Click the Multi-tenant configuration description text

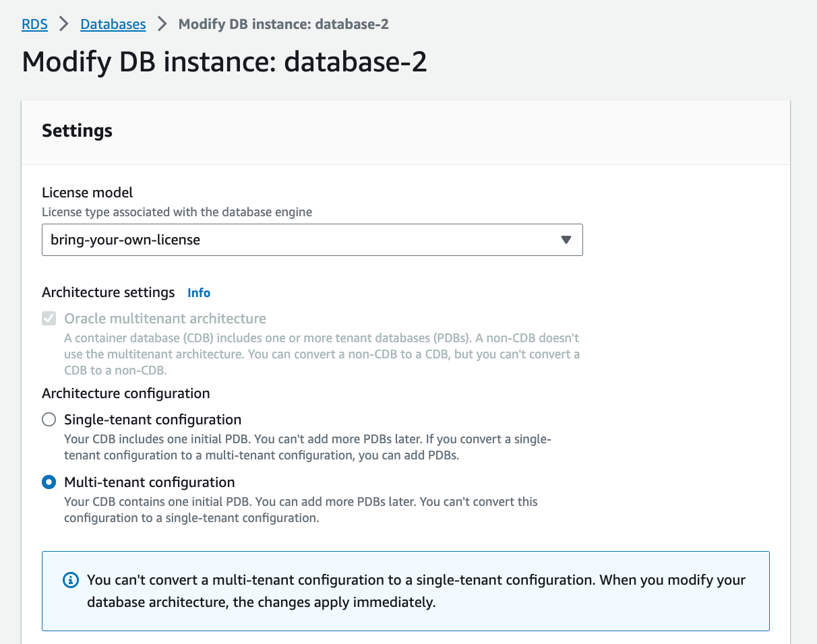tap(301, 510)
